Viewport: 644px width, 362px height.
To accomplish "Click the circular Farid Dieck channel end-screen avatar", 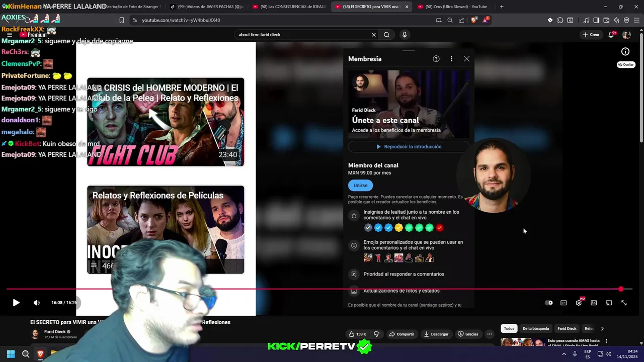I will [x=493, y=176].
